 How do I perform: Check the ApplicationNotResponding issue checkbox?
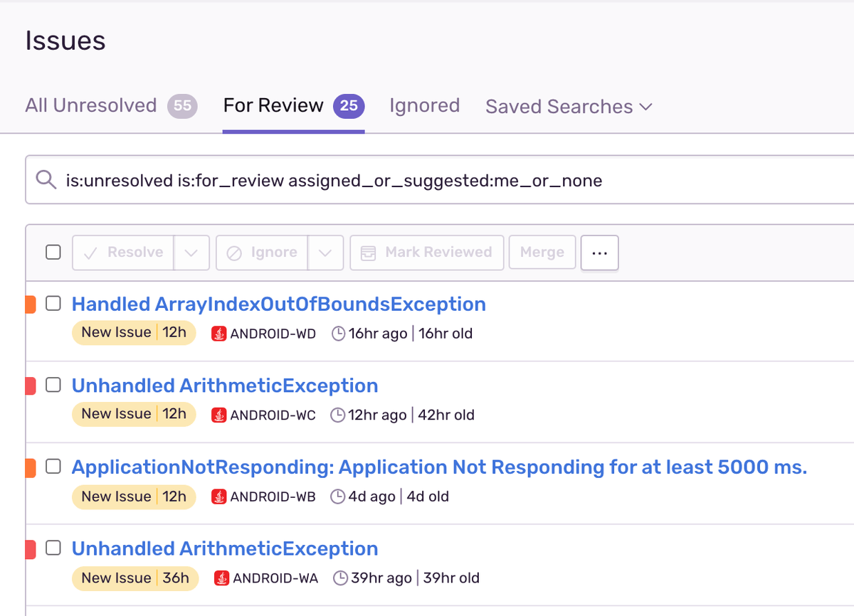pyautogui.click(x=53, y=466)
